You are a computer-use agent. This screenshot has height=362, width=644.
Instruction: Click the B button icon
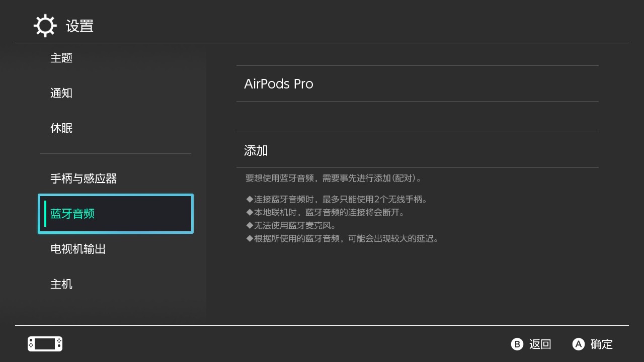point(517,344)
